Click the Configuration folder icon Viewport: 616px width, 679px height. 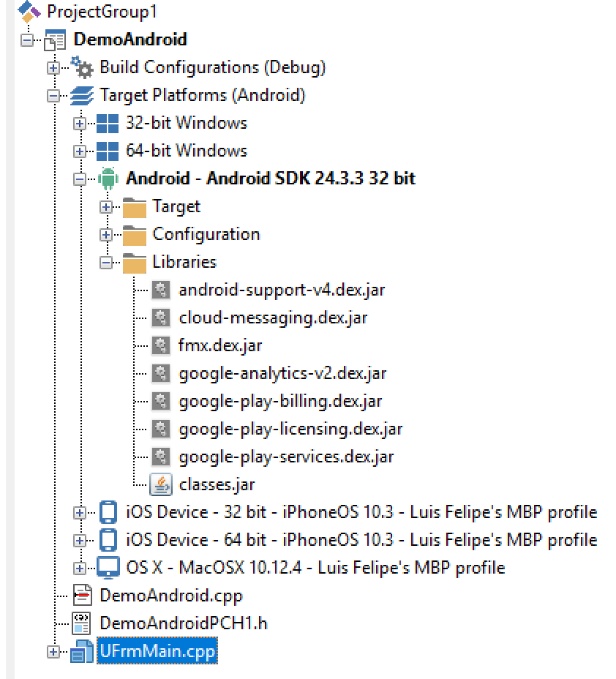pos(135,235)
